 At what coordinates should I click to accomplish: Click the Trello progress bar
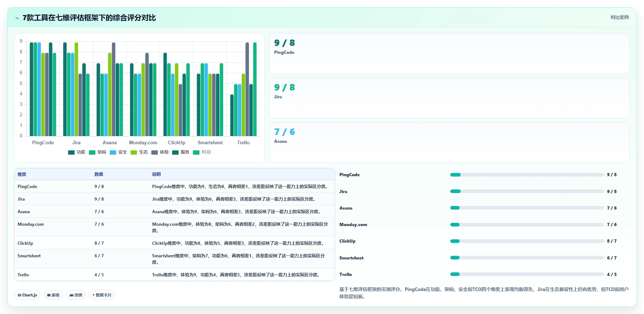[527, 274]
